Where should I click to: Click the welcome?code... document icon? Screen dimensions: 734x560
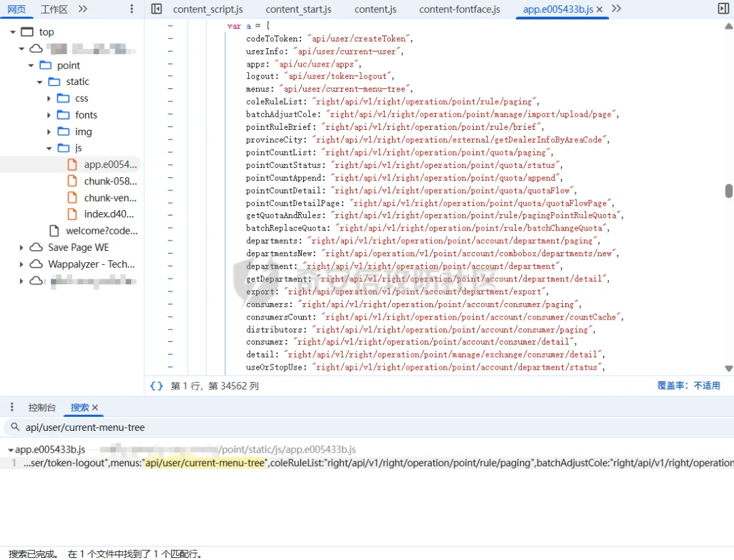coord(54,231)
